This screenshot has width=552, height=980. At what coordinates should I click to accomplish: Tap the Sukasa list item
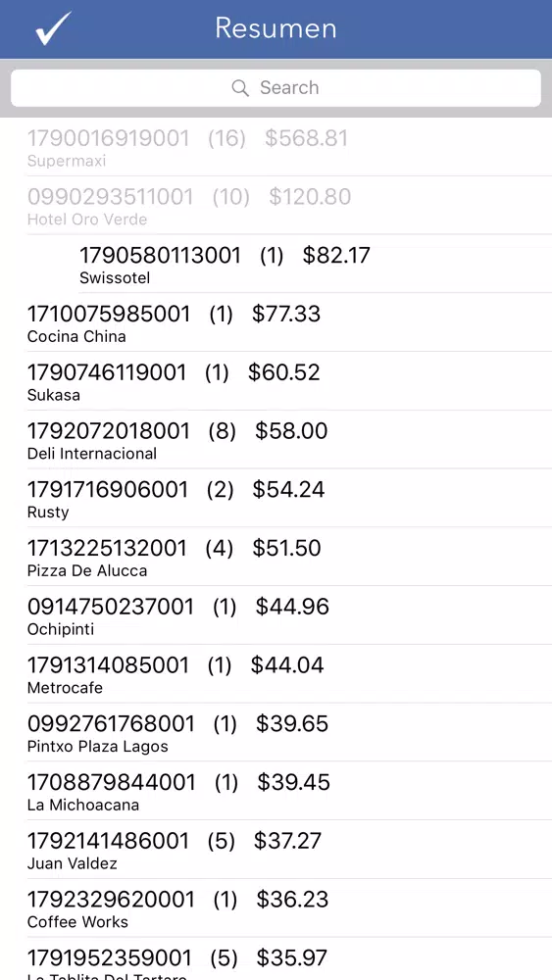pyautogui.click(x=276, y=381)
